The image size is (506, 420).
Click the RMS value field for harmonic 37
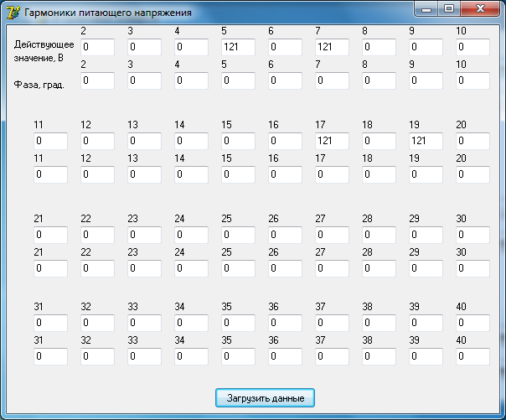pos(332,323)
